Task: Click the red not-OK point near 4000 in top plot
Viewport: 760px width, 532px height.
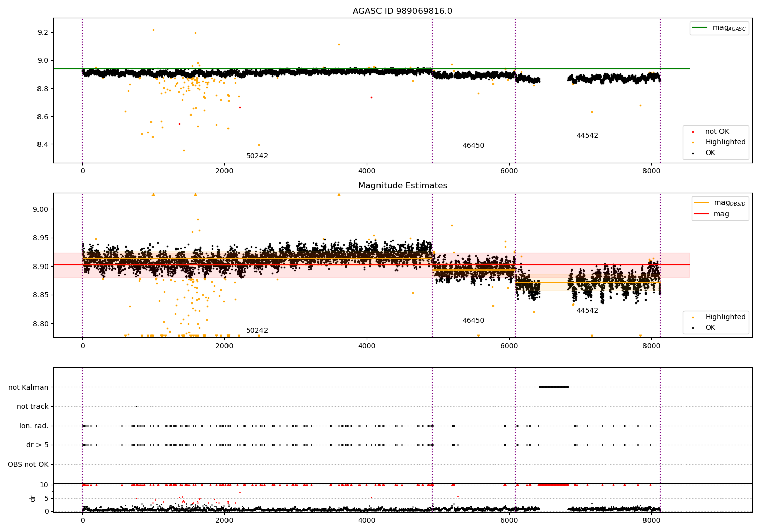Action: pyautogui.click(x=371, y=97)
